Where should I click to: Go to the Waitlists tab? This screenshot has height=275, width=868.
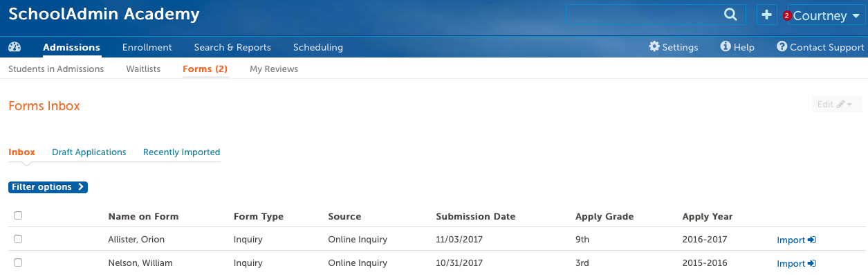click(143, 69)
